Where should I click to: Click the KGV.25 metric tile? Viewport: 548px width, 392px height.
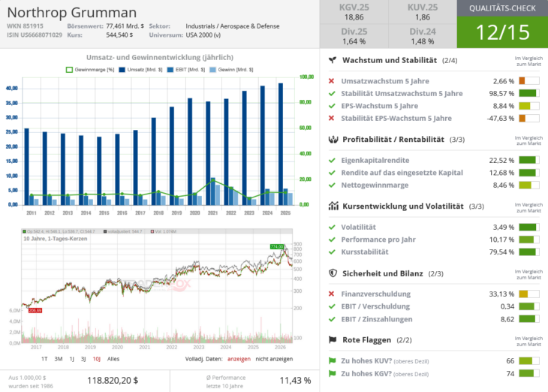pos(354,12)
